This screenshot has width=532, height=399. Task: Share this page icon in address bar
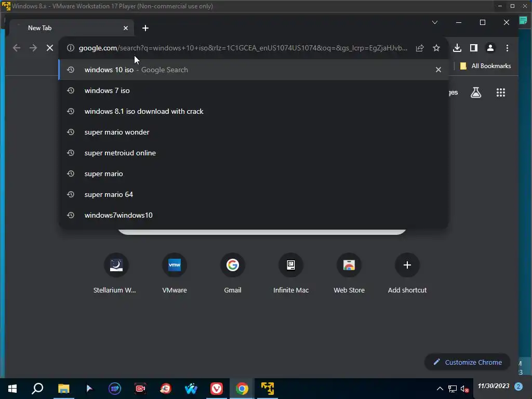tap(420, 48)
